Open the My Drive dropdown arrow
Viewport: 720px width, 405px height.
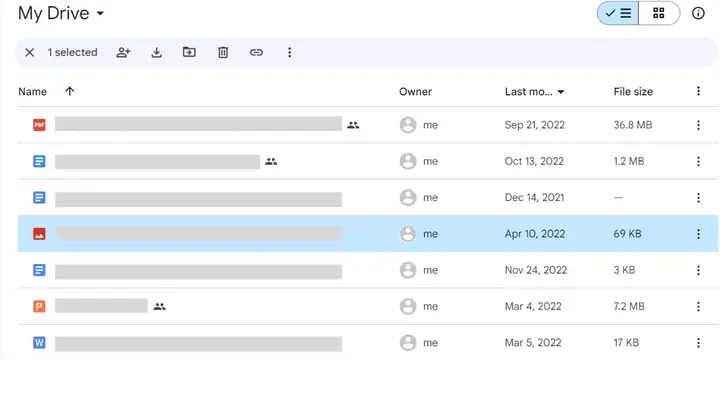[x=100, y=13]
